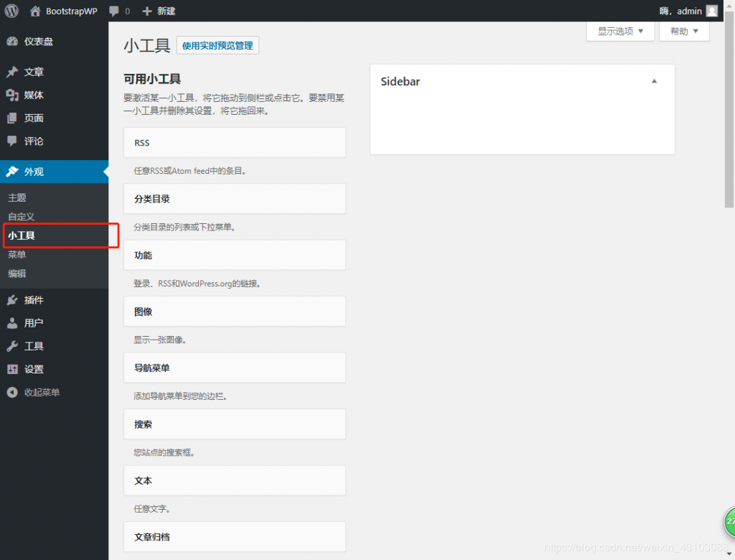Open the 工具 menu item
735x560 pixels.
[x=54, y=346]
